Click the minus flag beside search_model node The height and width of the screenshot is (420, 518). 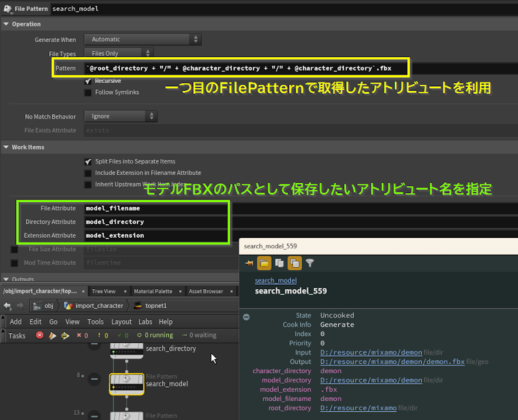[94, 379]
